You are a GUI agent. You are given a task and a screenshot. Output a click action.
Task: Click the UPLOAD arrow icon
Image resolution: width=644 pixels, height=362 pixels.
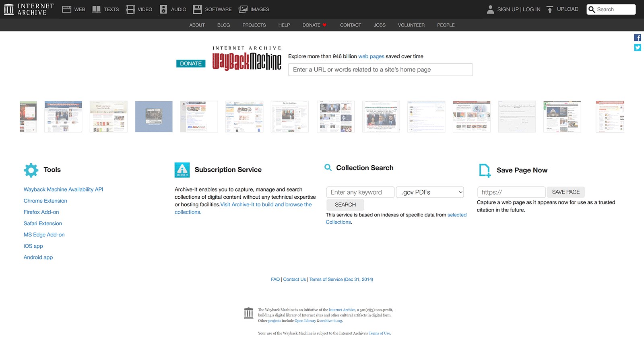(549, 9)
